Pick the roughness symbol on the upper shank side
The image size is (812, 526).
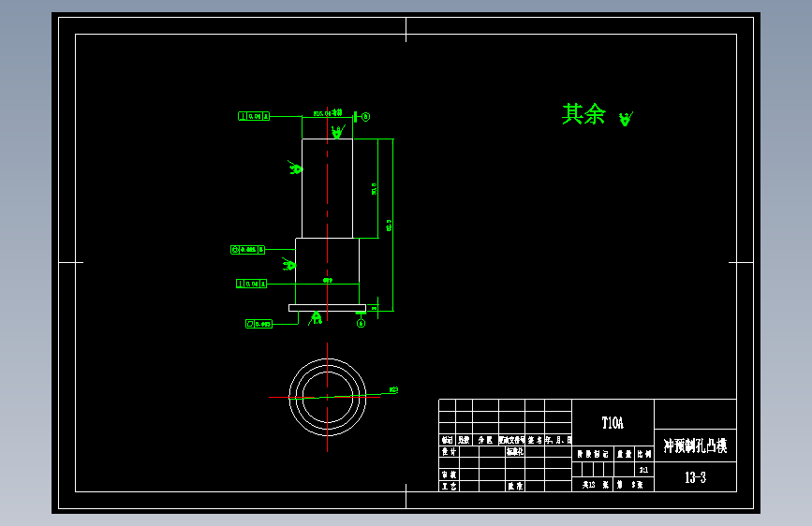pyautogui.click(x=295, y=168)
